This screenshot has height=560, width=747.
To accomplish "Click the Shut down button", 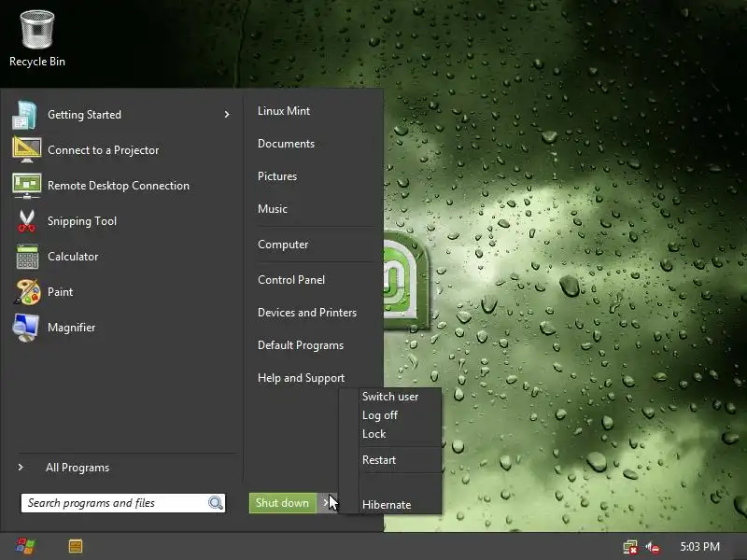I will [x=283, y=503].
